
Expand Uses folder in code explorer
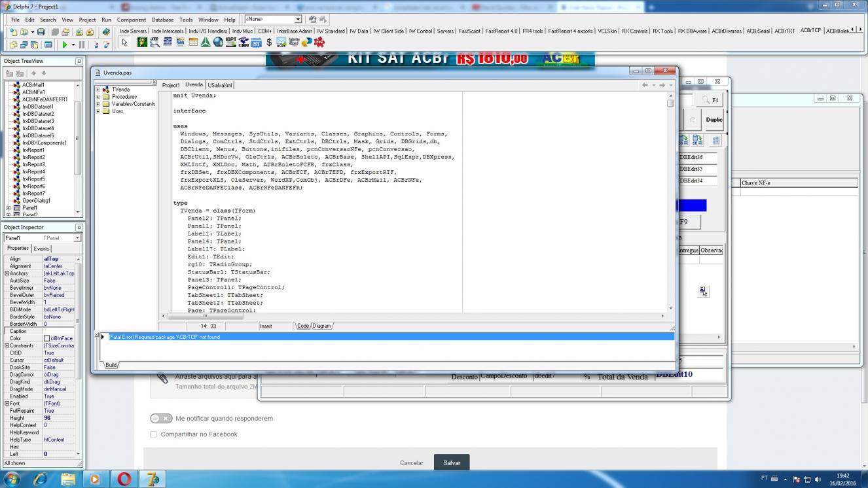pyautogui.click(x=98, y=111)
